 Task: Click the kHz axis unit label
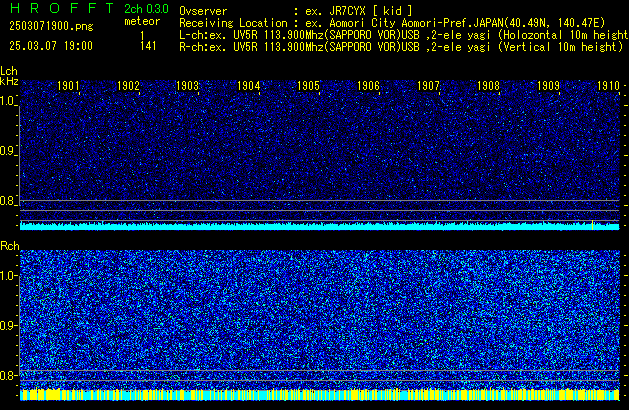(9, 81)
